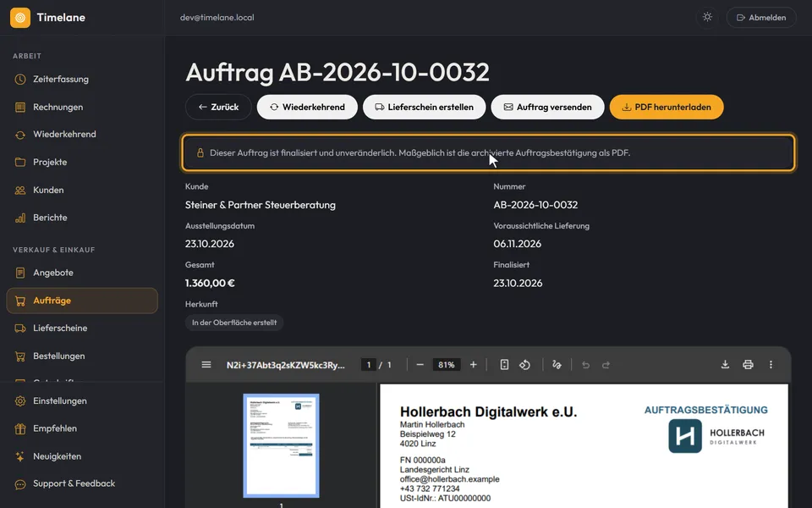Open Zeiterfassung in the sidebar
The image size is (812, 508).
pyautogui.click(x=82, y=80)
